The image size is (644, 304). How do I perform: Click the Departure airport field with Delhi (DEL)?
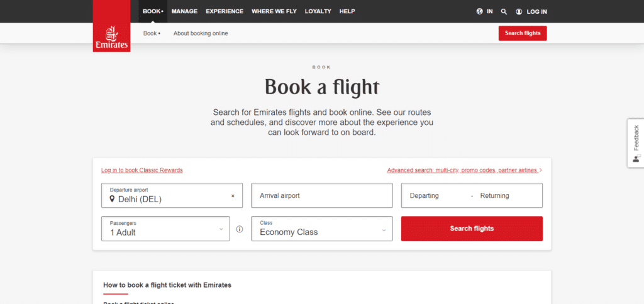[172, 196]
